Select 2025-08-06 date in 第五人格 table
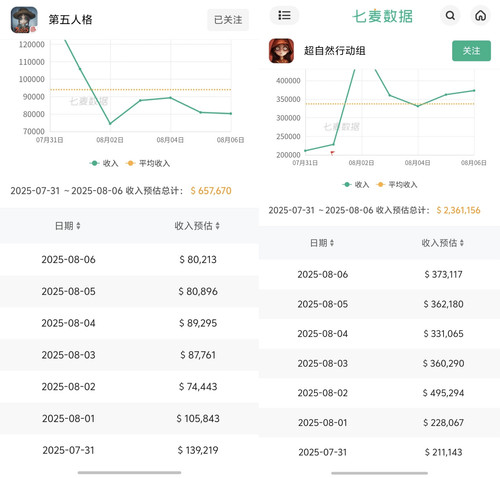 68,259
